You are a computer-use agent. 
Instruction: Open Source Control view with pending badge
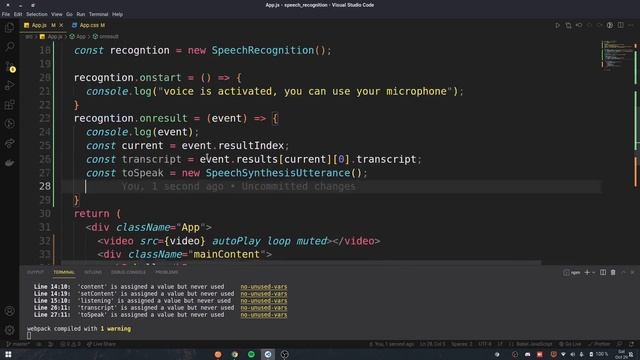click(9, 67)
